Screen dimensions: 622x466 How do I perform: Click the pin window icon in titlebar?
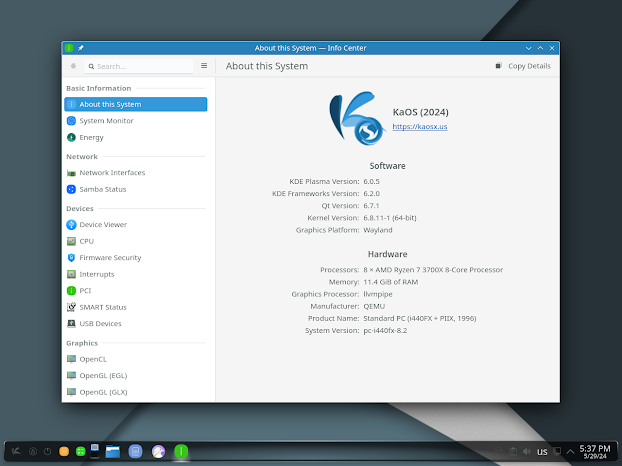point(81,48)
